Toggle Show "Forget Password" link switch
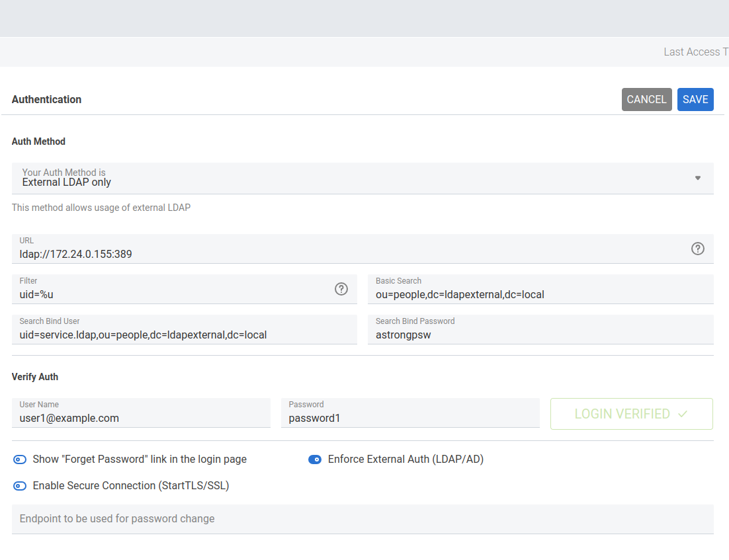The height and width of the screenshot is (560, 729). pyautogui.click(x=20, y=460)
